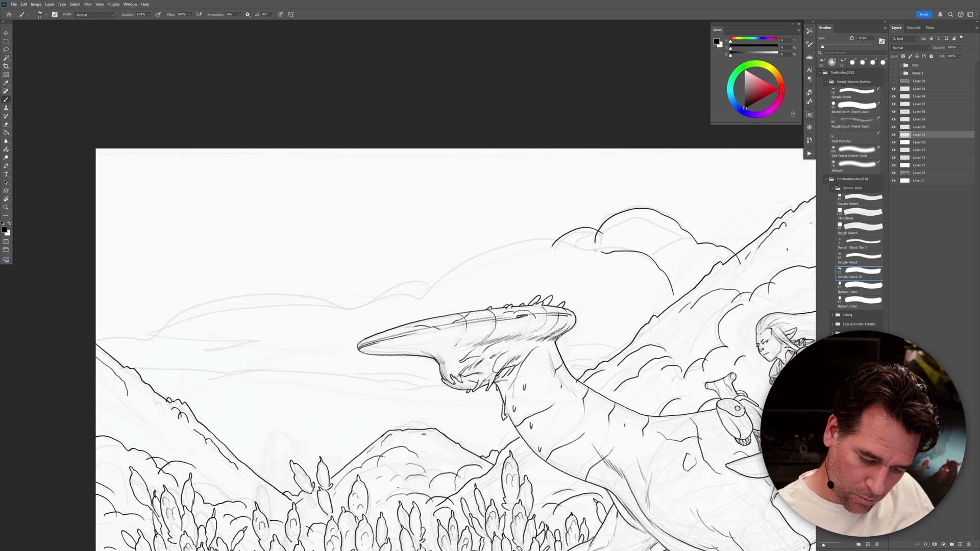The height and width of the screenshot is (551, 980).
Task: Select the Clone Stamp tool
Action: point(6,108)
